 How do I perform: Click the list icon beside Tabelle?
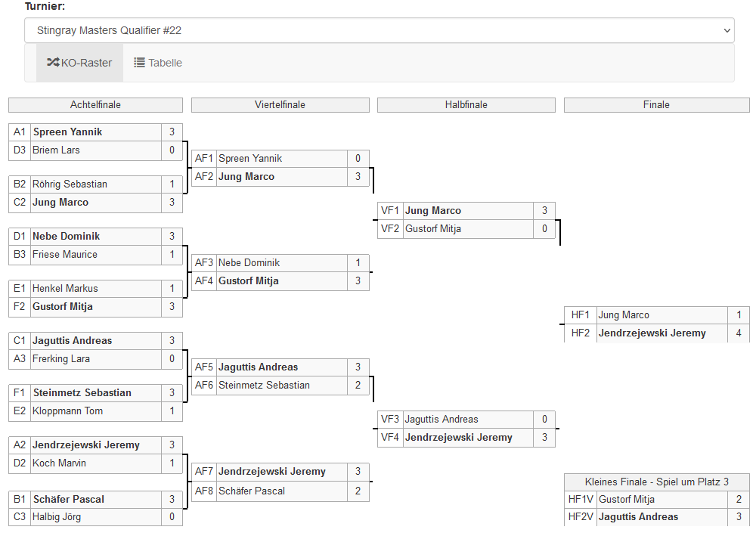point(140,63)
